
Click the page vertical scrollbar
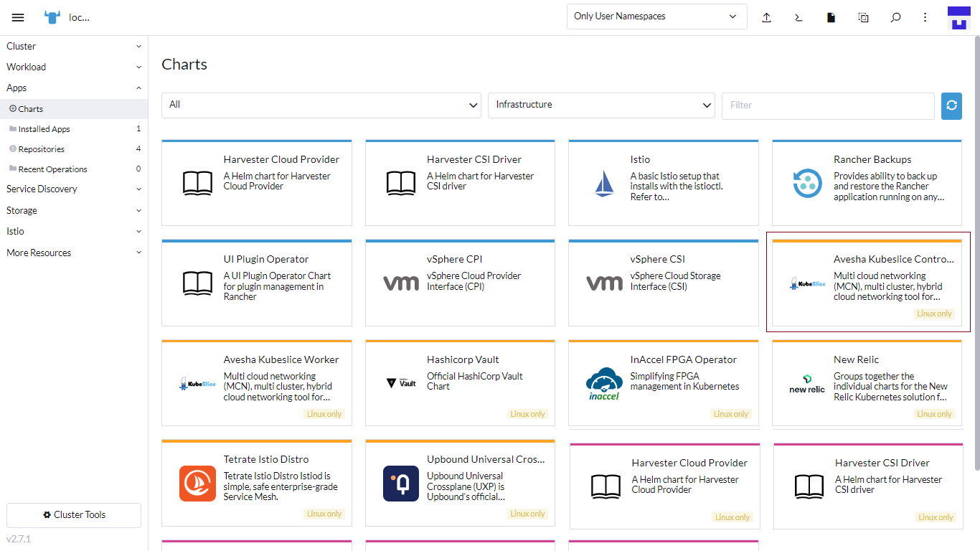pos(976,255)
